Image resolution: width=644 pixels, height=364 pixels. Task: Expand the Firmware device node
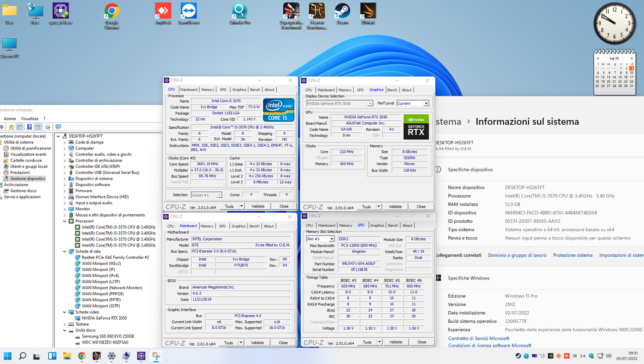tap(65, 191)
